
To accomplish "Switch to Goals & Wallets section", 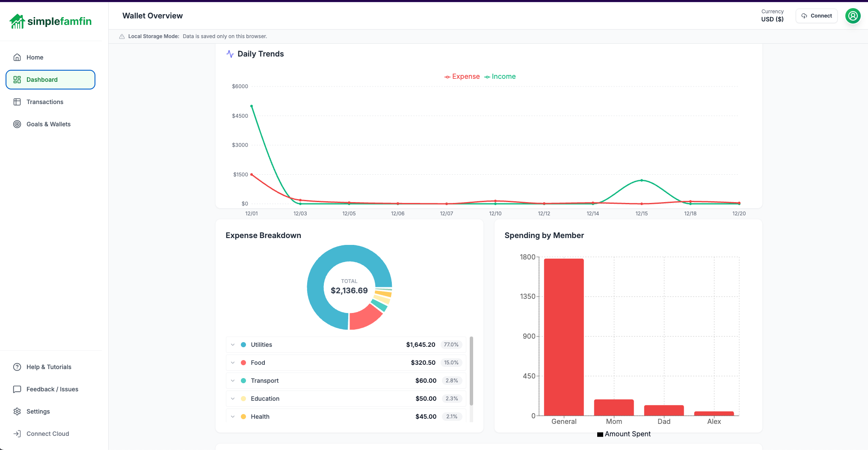I will [x=48, y=124].
